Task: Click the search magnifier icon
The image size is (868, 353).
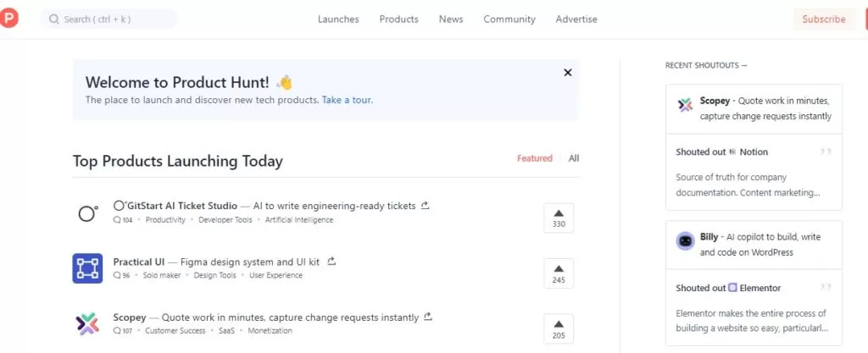Action: 53,19
